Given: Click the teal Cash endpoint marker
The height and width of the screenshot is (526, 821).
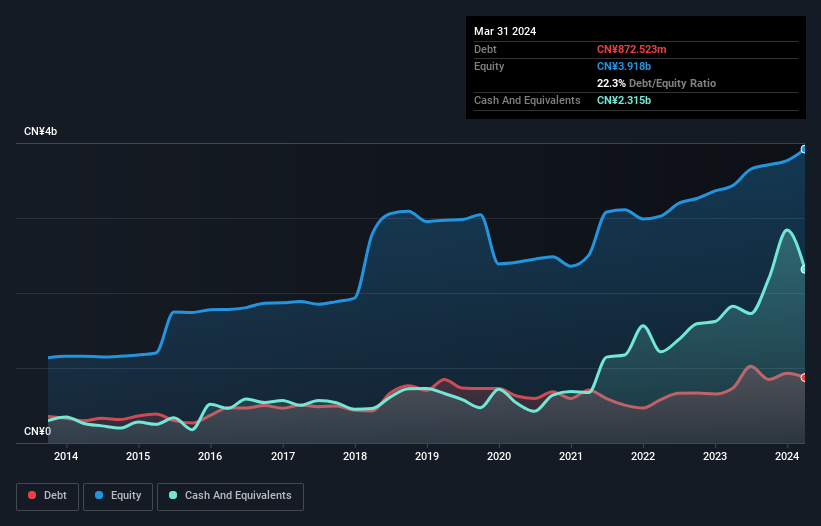Looking at the screenshot, I should pos(804,269).
